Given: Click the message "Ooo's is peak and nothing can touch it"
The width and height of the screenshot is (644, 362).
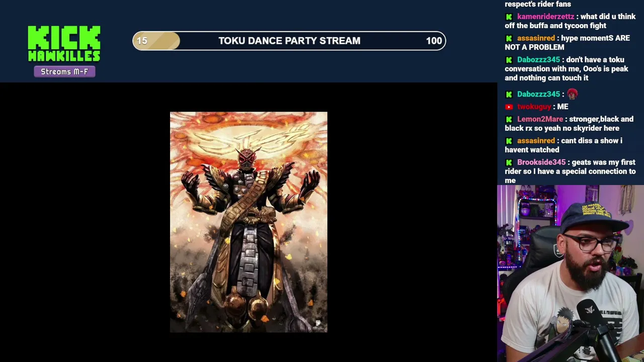Looking at the screenshot, I should [567, 73].
